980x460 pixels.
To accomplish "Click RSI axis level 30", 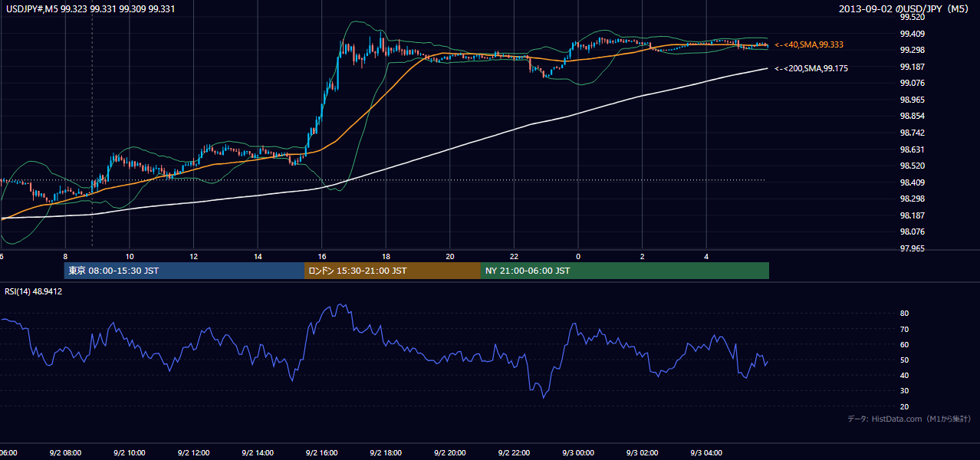I will 904,391.
